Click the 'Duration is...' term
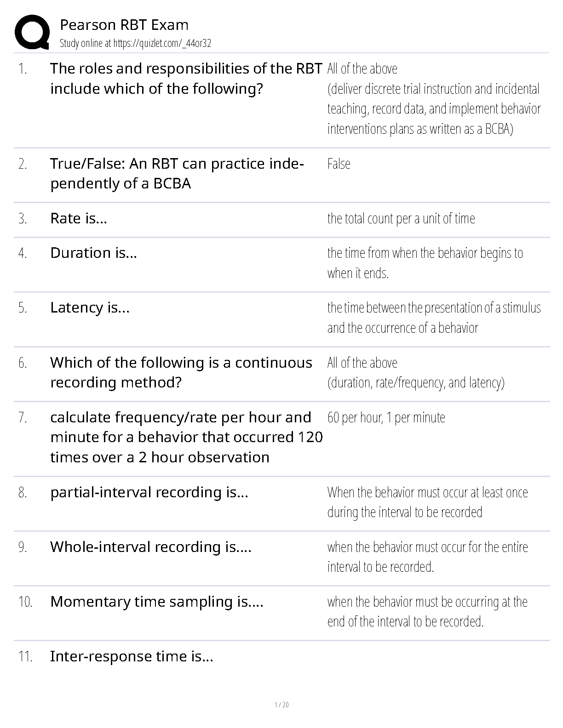The width and height of the screenshot is (563, 728). click(94, 253)
